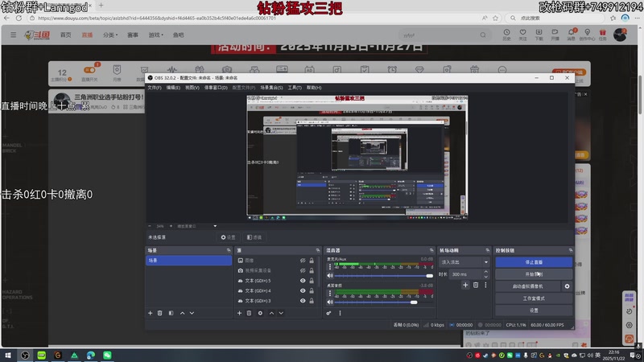Open source 滤镜 filters button

pos(254,237)
